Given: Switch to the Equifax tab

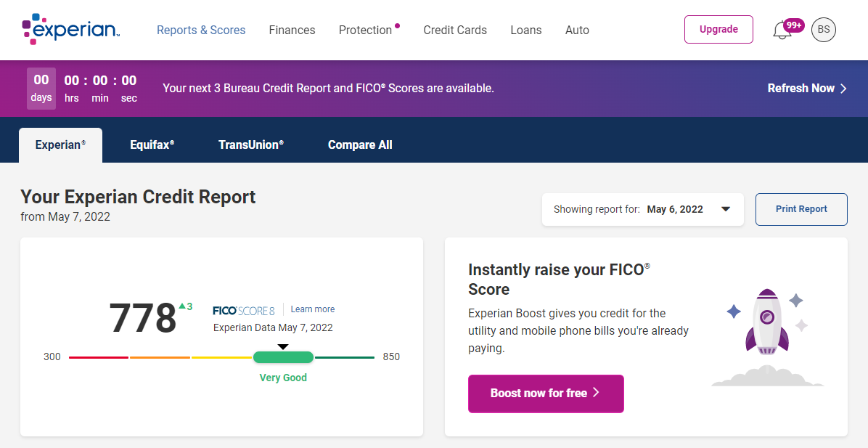Looking at the screenshot, I should coord(152,145).
